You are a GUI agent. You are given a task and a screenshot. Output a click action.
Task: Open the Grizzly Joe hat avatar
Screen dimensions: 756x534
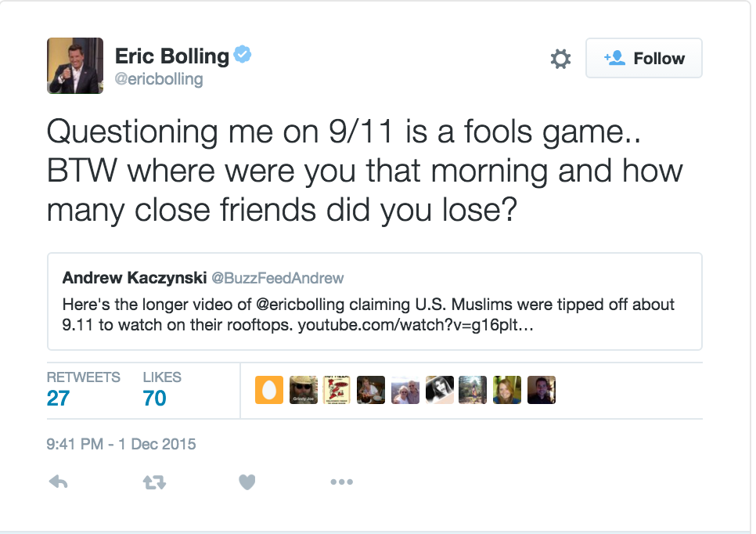[x=304, y=390]
